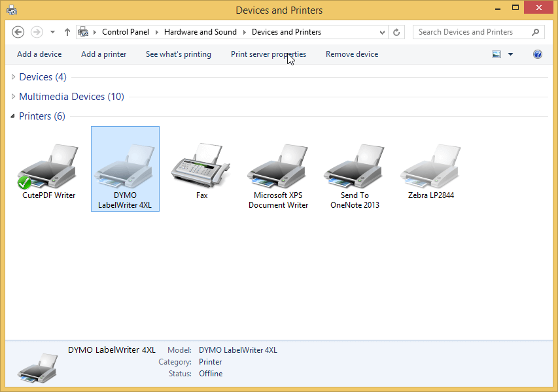Viewport: 558px width, 392px height.
Task: Click Model value DYMO LabelWriter 4XL
Action: [237, 350]
